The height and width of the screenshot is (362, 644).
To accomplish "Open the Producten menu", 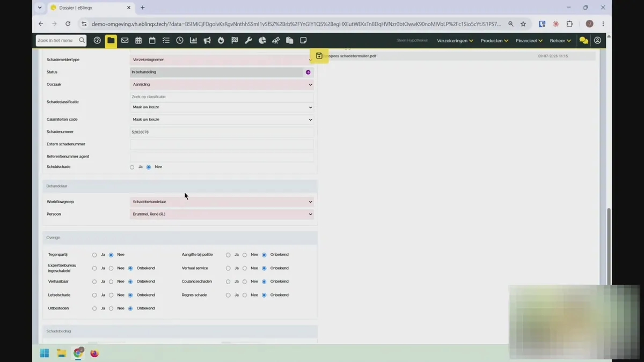I will tap(494, 41).
